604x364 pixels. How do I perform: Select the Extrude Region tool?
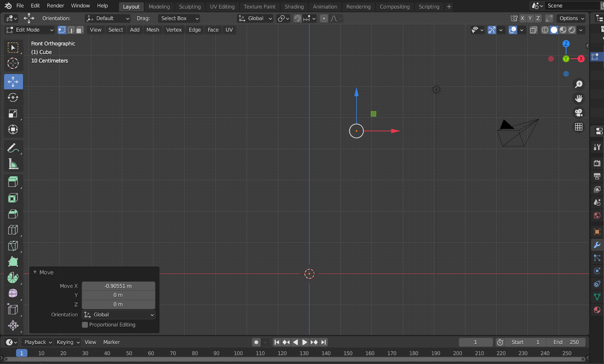[13, 182]
